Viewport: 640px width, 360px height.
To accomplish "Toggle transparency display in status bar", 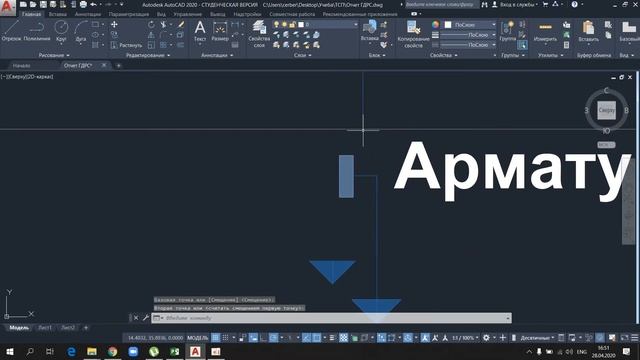I will (x=344, y=338).
